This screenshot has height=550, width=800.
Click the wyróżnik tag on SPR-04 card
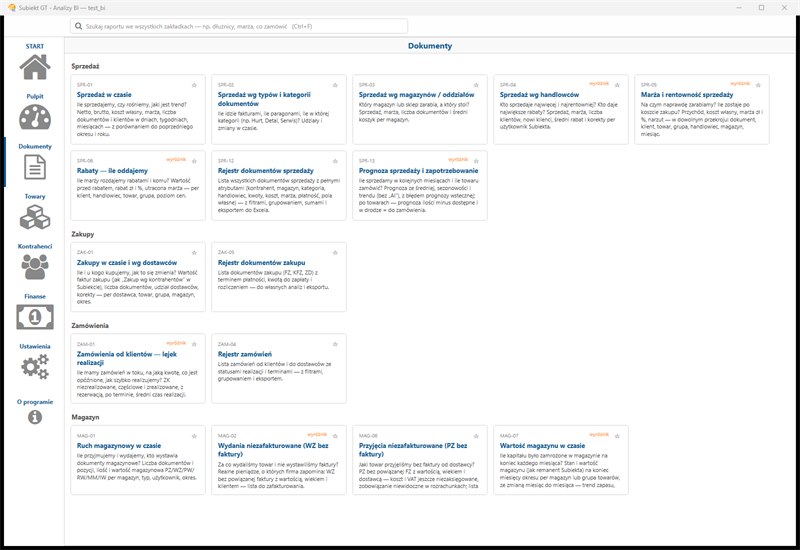(x=599, y=83)
